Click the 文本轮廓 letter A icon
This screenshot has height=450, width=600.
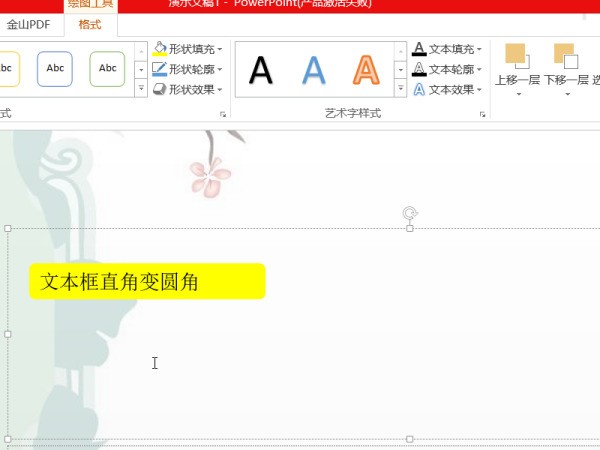tap(419, 69)
